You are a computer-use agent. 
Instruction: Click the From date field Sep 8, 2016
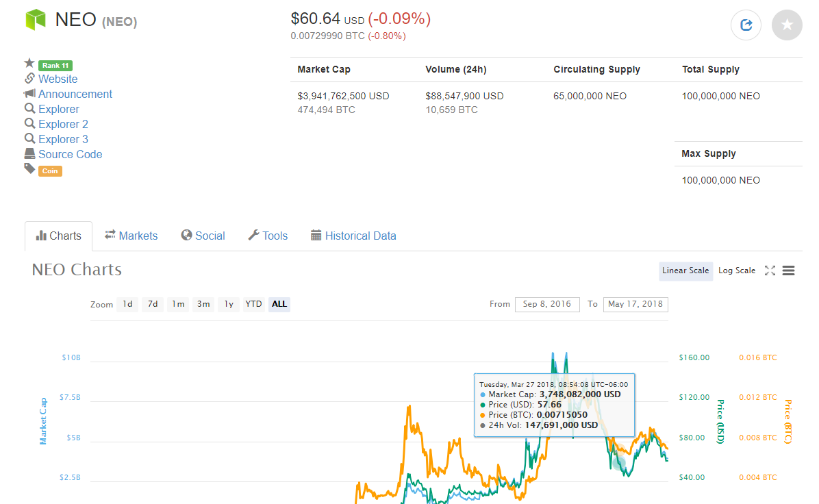click(x=547, y=304)
